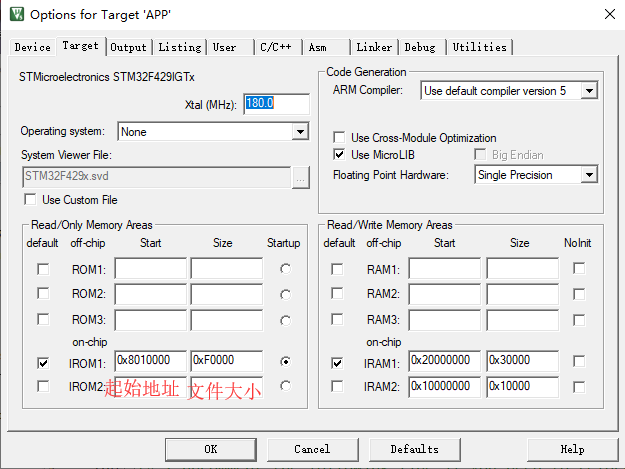Click the IRAM1 Size field
The width and height of the screenshot is (625, 469).
pos(522,361)
